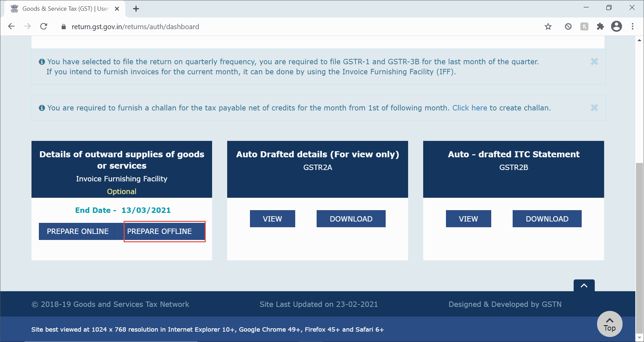Click the info icon of quarterly notice
This screenshot has width=644, height=342.
(42, 62)
